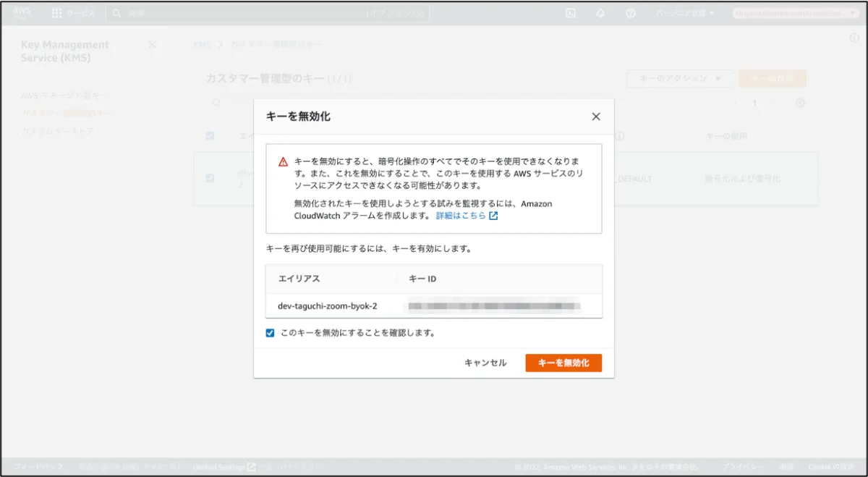868x477 pixels.
Task: Open the services grid menu icon
Action: (x=56, y=13)
